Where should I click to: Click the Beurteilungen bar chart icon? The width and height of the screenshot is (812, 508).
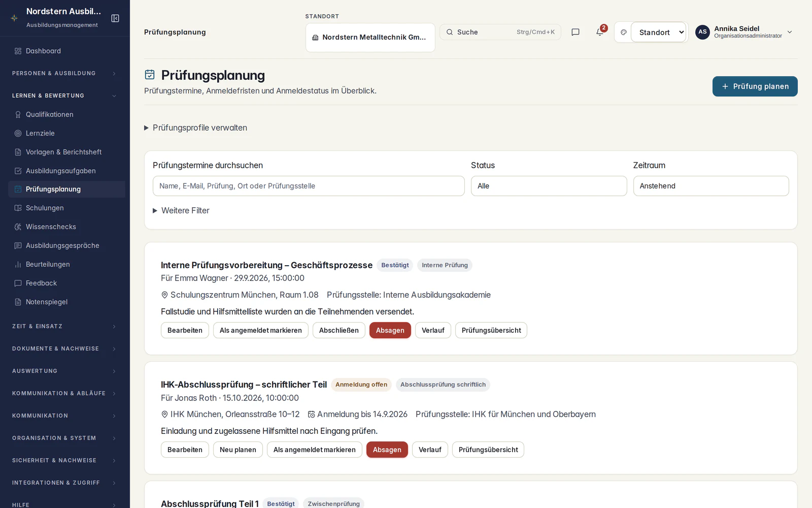(18, 264)
